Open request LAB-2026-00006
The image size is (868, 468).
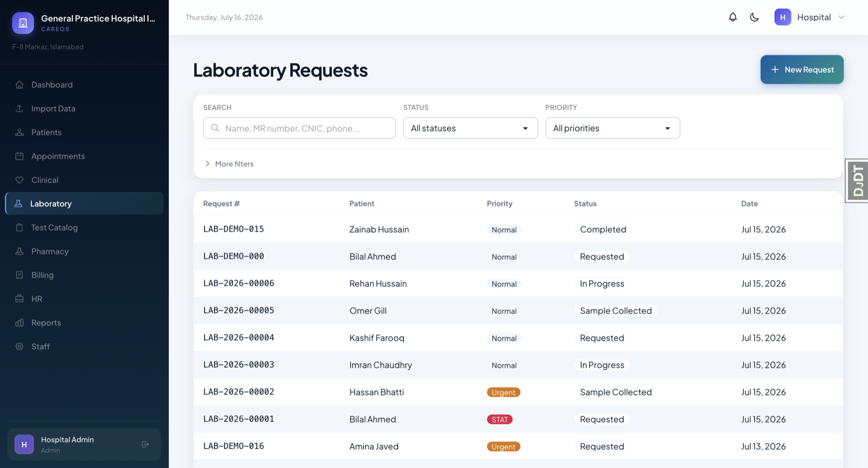tap(239, 283)
